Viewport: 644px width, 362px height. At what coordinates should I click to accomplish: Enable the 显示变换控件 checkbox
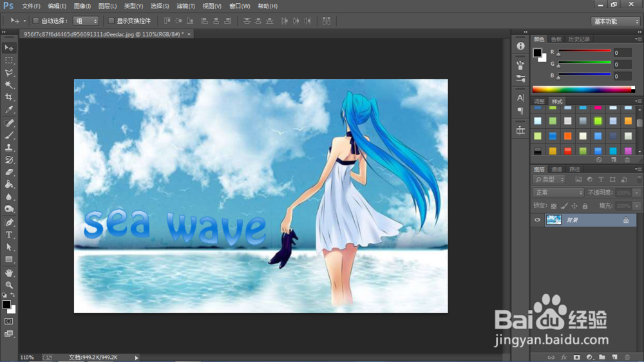(111, 21)
